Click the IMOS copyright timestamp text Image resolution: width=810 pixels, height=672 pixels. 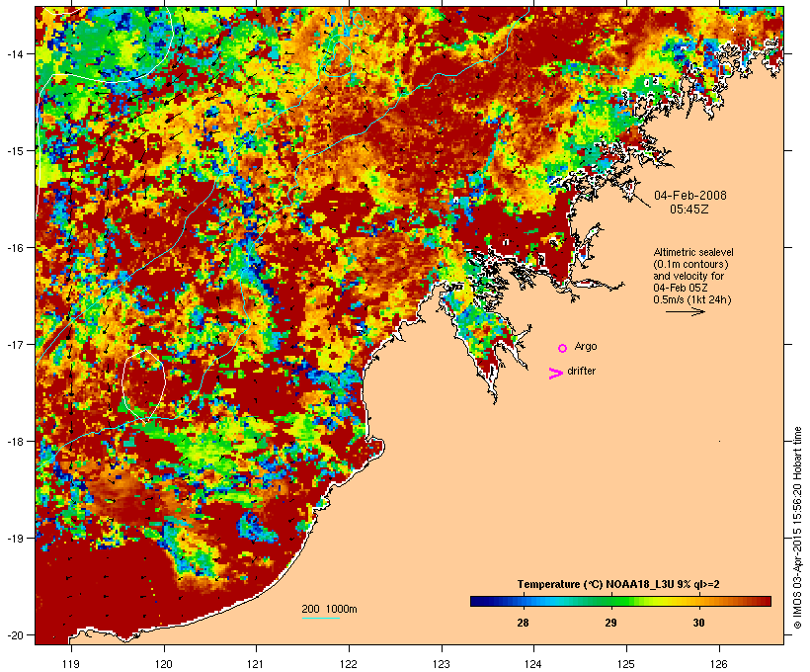[x=797, y=528]
